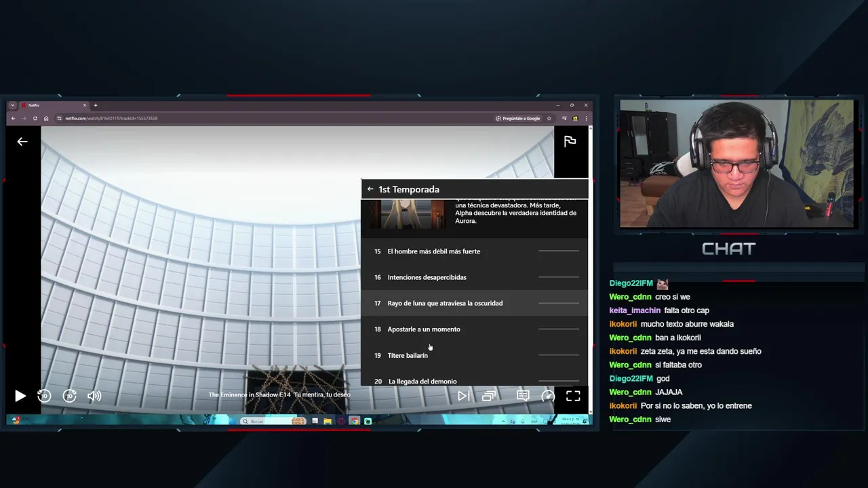Click chat message JAJAJA from Wero_cdnn
The height and width of the screenshot is (488, 868).
coord(669,392)
